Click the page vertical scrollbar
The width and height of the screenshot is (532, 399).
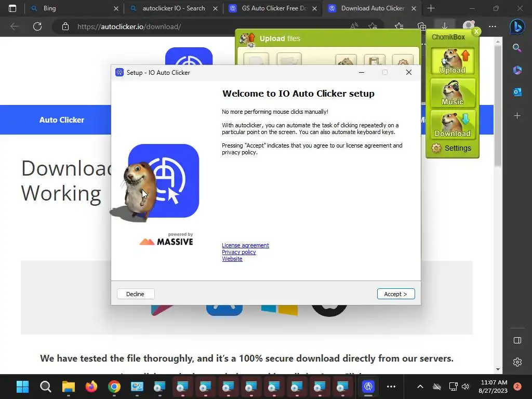498,106
